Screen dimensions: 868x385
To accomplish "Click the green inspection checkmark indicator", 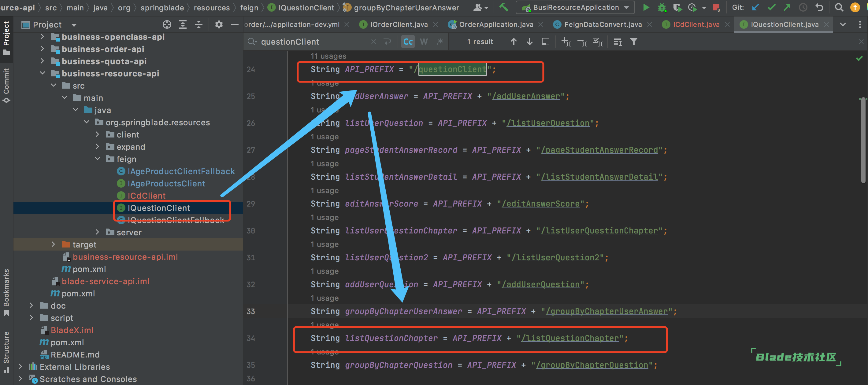I will tap(859, 58).
